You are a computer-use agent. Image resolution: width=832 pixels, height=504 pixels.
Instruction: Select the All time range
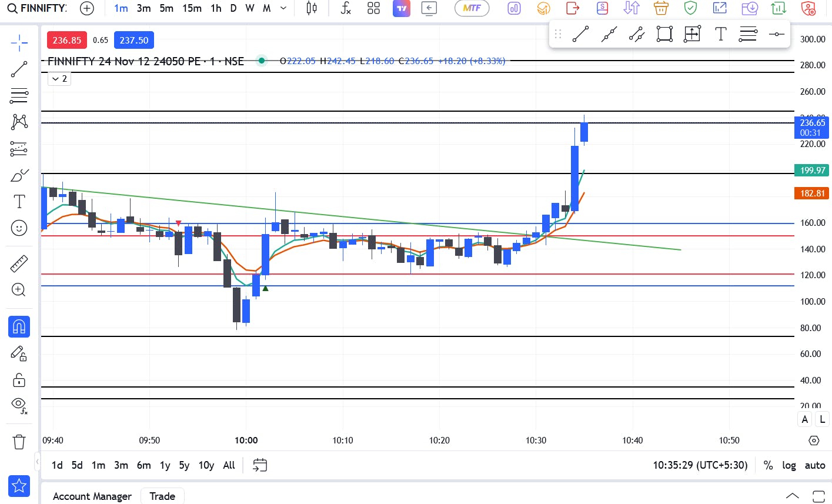click(229, 465)
